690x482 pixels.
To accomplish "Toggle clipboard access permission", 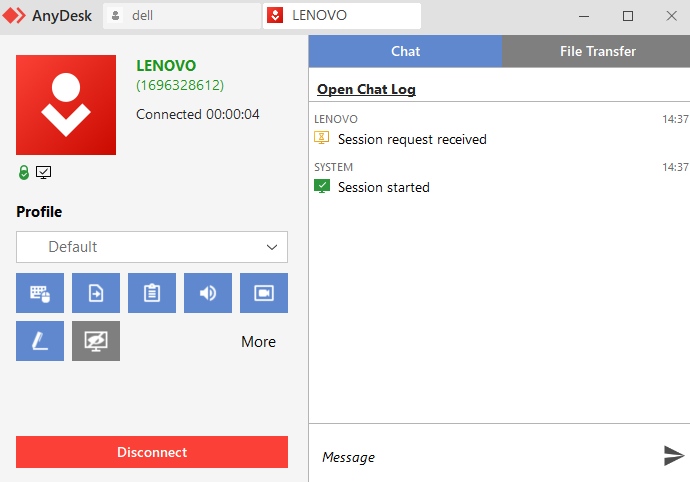I will [x=152, y=293].
